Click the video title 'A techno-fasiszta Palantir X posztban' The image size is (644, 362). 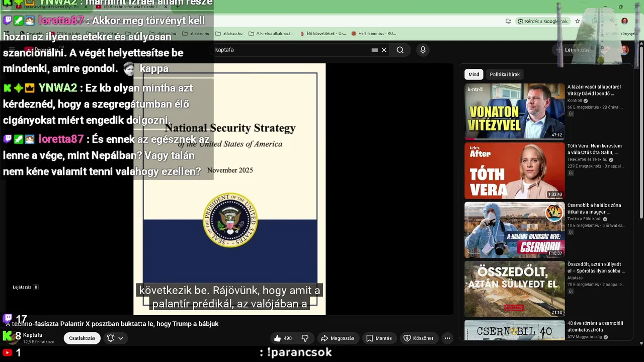[112, 324]
